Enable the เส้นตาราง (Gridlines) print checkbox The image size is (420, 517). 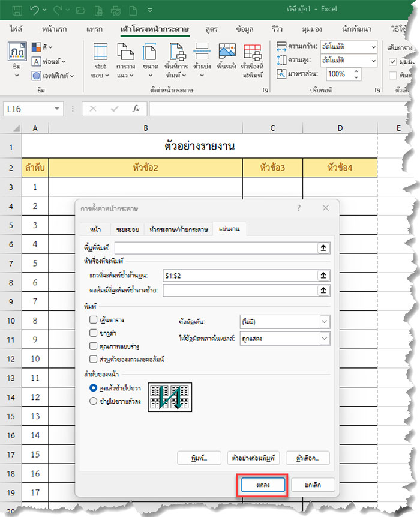(x=93, y=320)
